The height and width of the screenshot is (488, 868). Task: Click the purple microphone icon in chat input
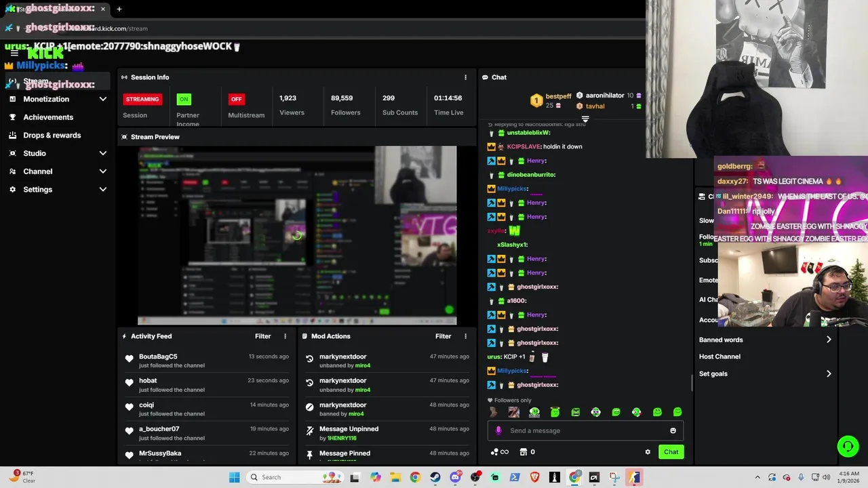(x=498, y=430)
